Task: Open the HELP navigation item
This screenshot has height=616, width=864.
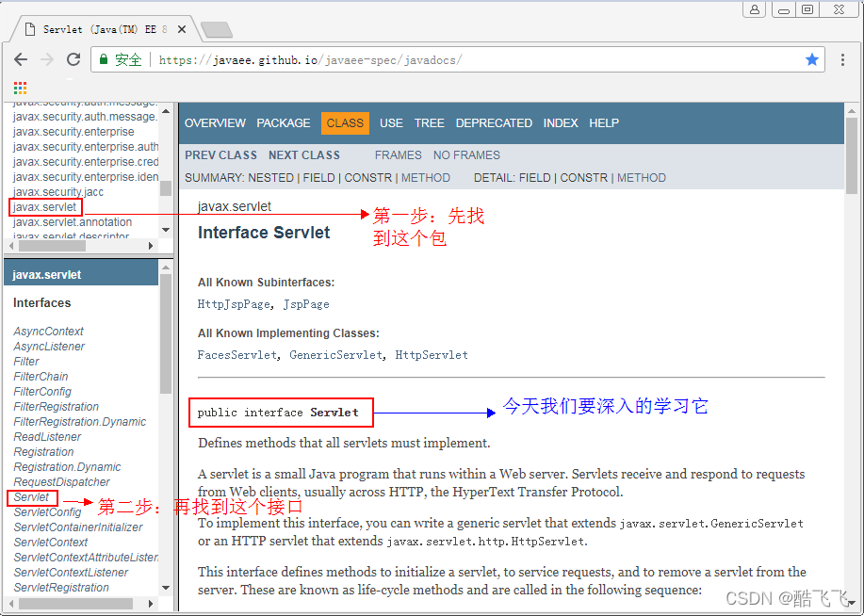Action: pyautogui.click(x=604, y=122)
